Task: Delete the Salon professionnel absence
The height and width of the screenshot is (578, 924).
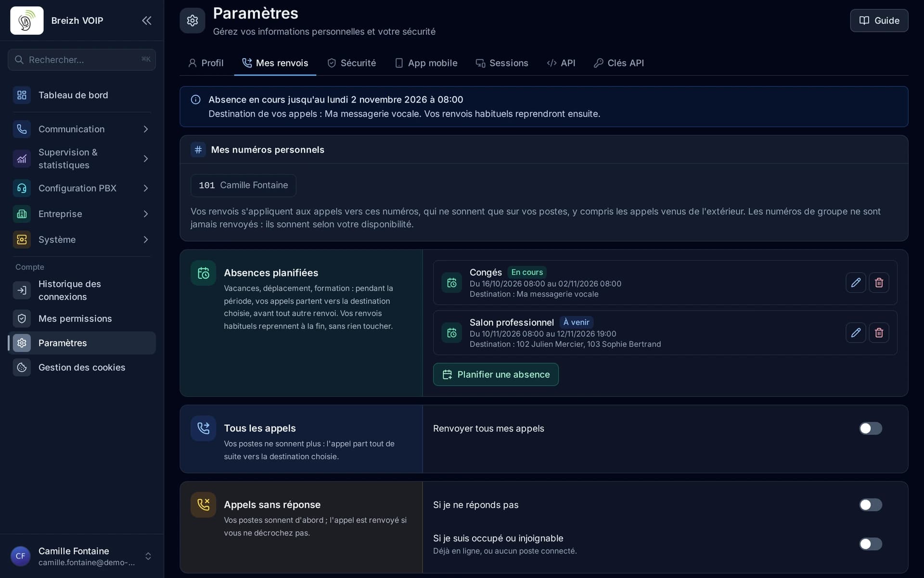Action: (879, 333)
